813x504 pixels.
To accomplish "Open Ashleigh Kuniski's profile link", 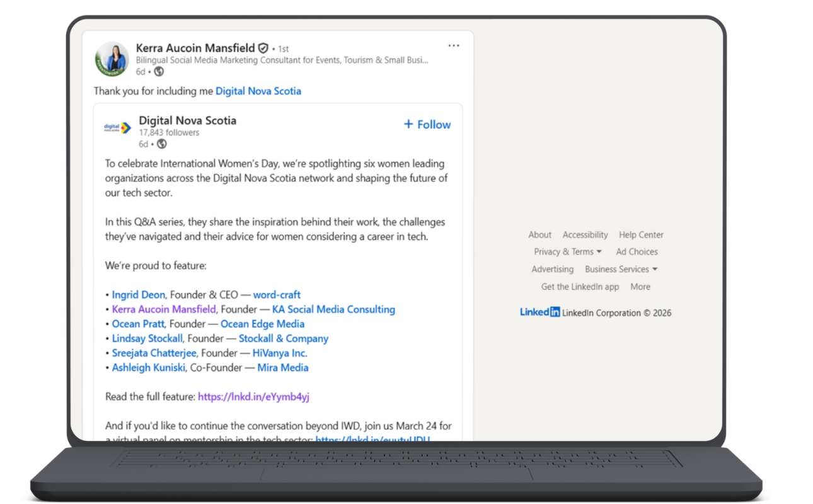I will [x=149, y=367].
